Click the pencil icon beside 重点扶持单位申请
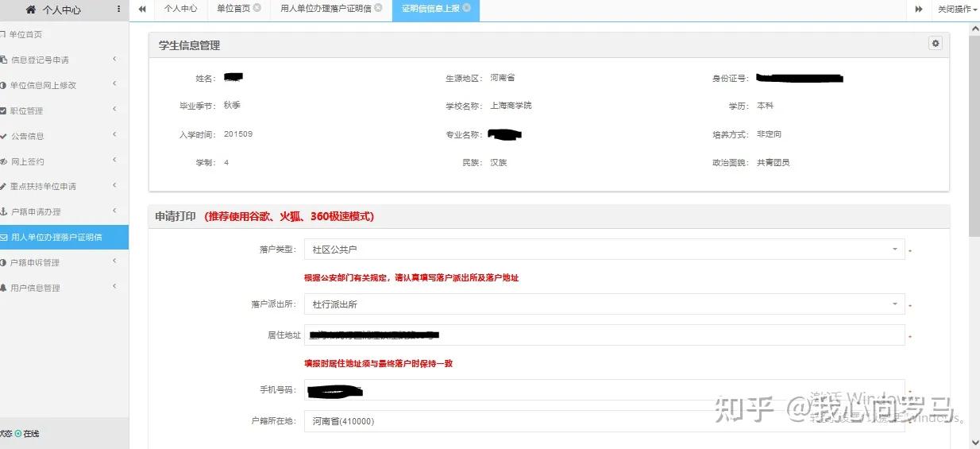This screenshot has height=449, width=980. [3, 186]
